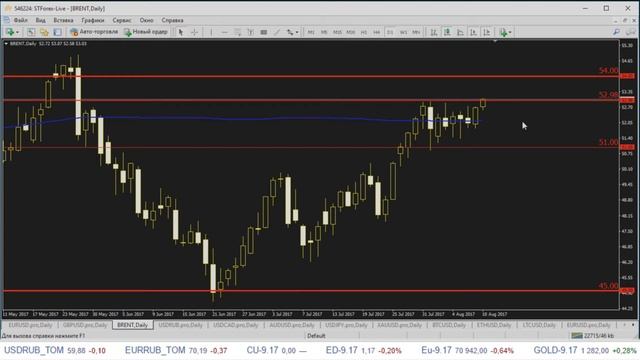
Task: Toggle the Navigator panel icon
Action: [57, 32]
